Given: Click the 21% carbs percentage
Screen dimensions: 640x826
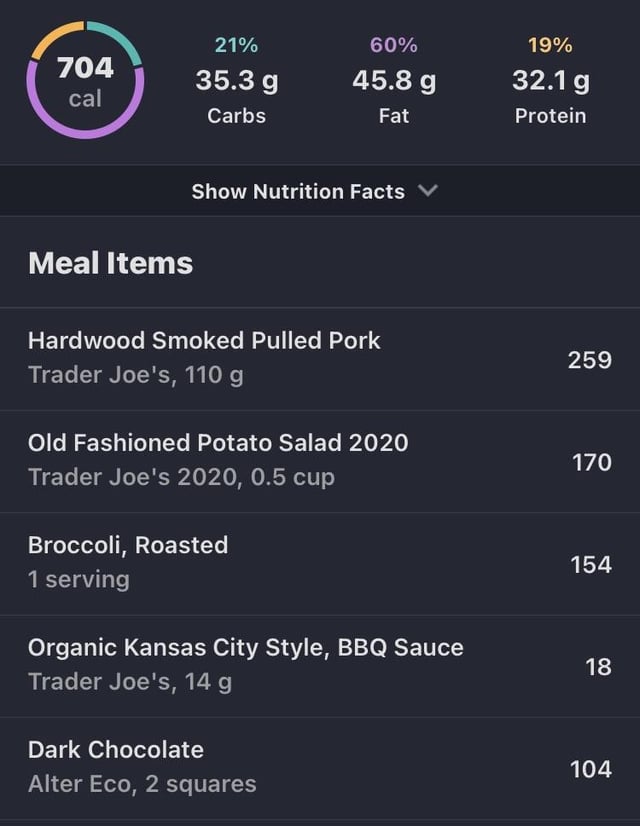Looking at the screenshot, I should click(237, 45).
